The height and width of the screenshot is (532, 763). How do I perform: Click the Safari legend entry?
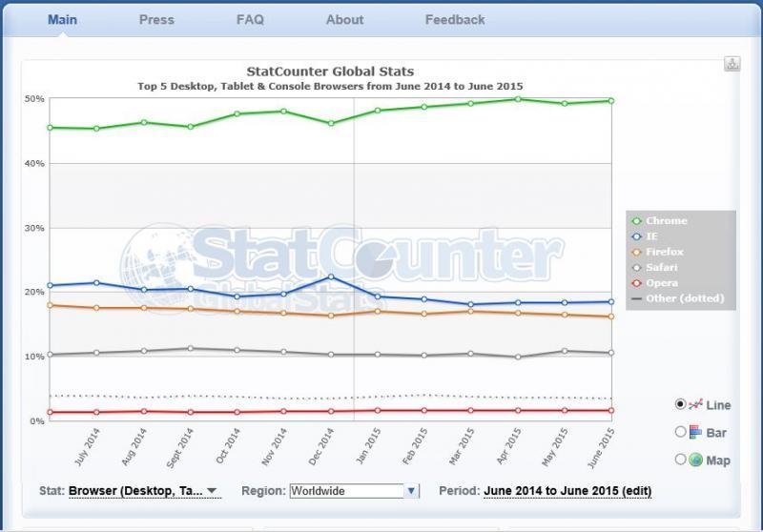(x=664, y=267)
